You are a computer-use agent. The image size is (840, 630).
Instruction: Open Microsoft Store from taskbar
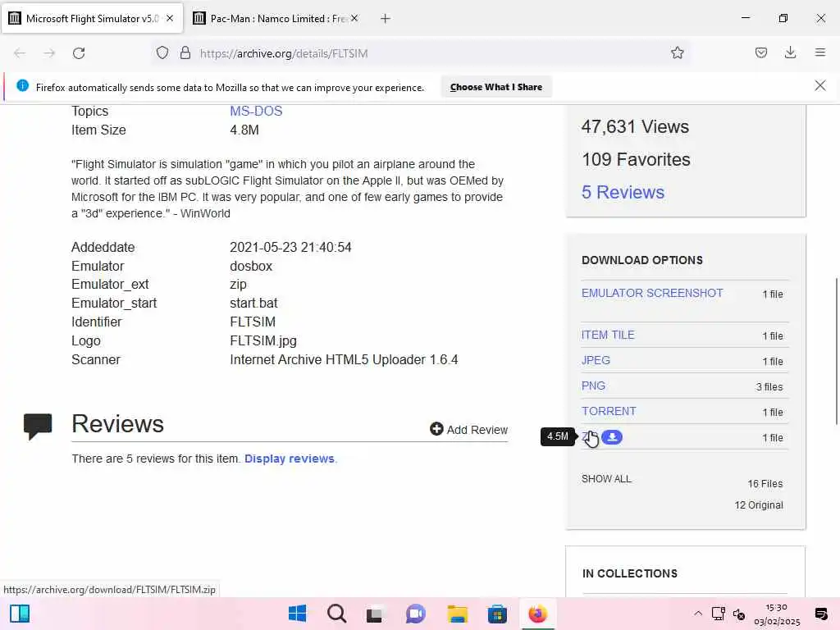497,614
